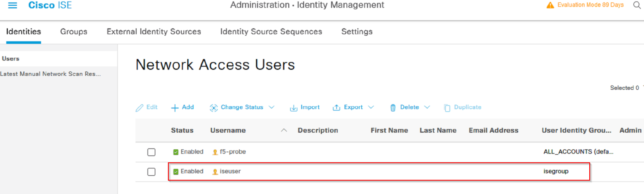Viewport: 644px width, 194px height.
Task: Click the Duplicate copy icon
Action: tap(447, 108)
